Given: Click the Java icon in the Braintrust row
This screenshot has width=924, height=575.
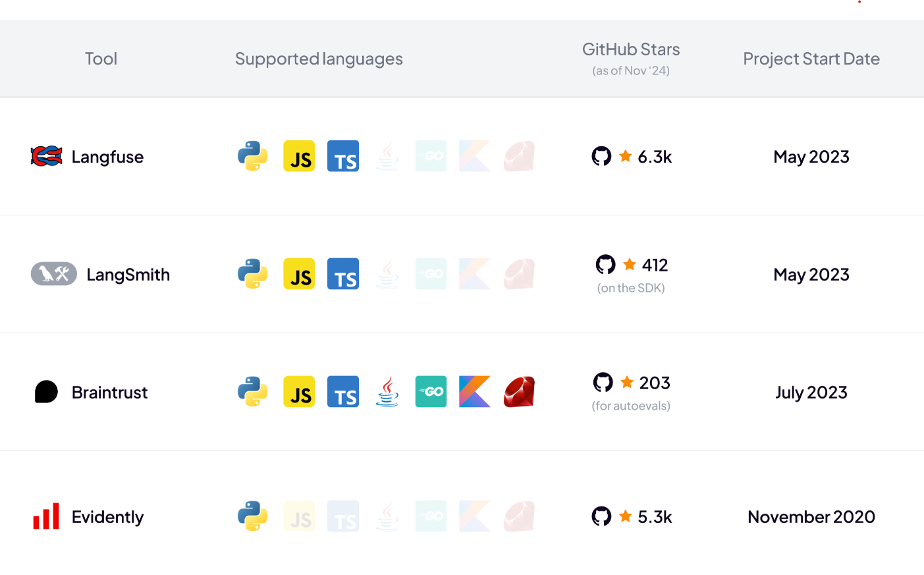Looking at the screenshot, I should click(387, 391).
